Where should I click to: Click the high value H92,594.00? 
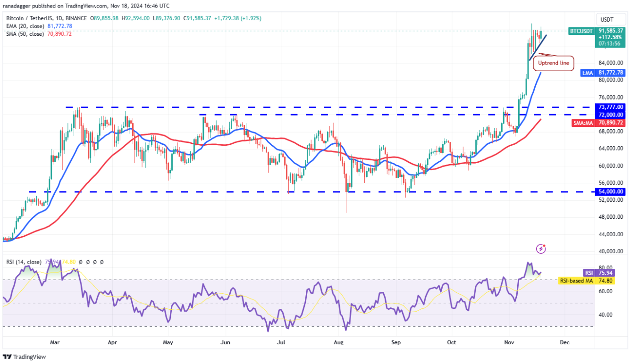(x=135, y=18)
